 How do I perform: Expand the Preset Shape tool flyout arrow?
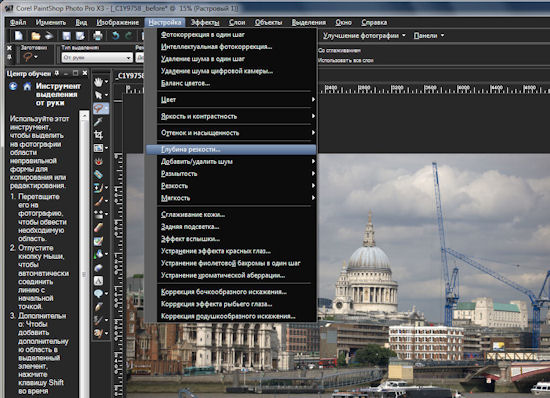pyautogui.click(x=106, y=294)
